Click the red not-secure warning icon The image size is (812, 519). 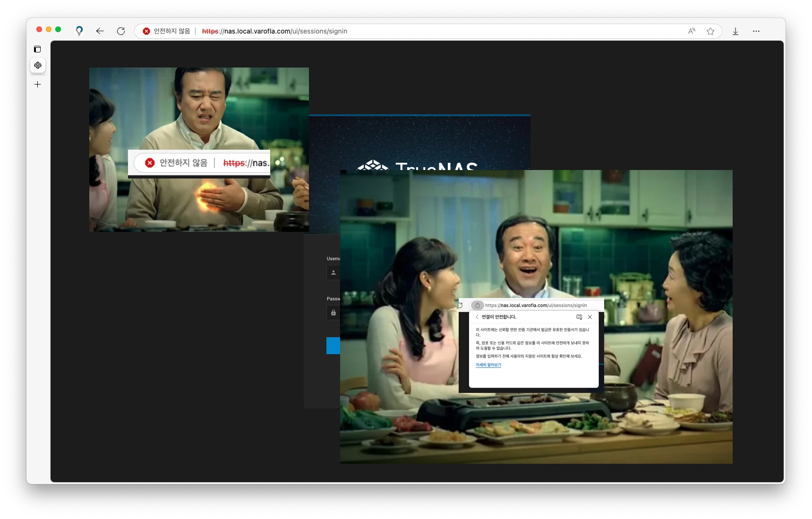pyautogui.click(x=146, y=31)
